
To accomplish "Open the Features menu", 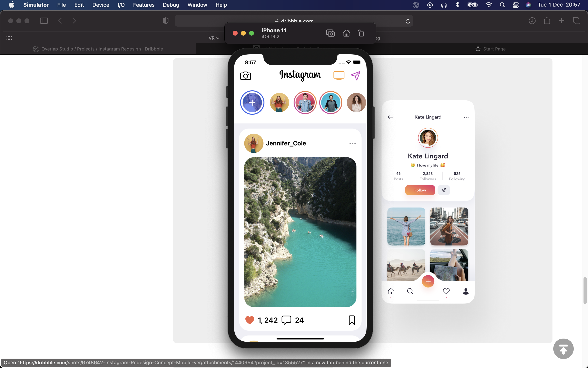I will coord(144,5).
